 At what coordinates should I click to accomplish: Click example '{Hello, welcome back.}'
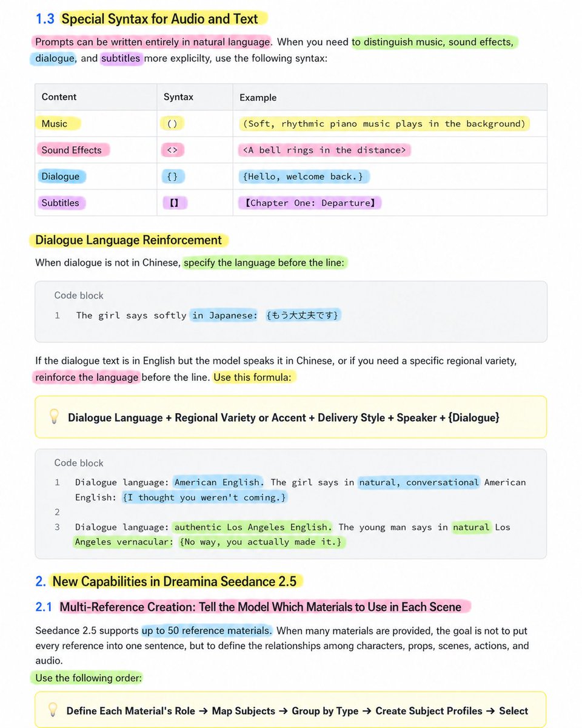tap(304, 177)
